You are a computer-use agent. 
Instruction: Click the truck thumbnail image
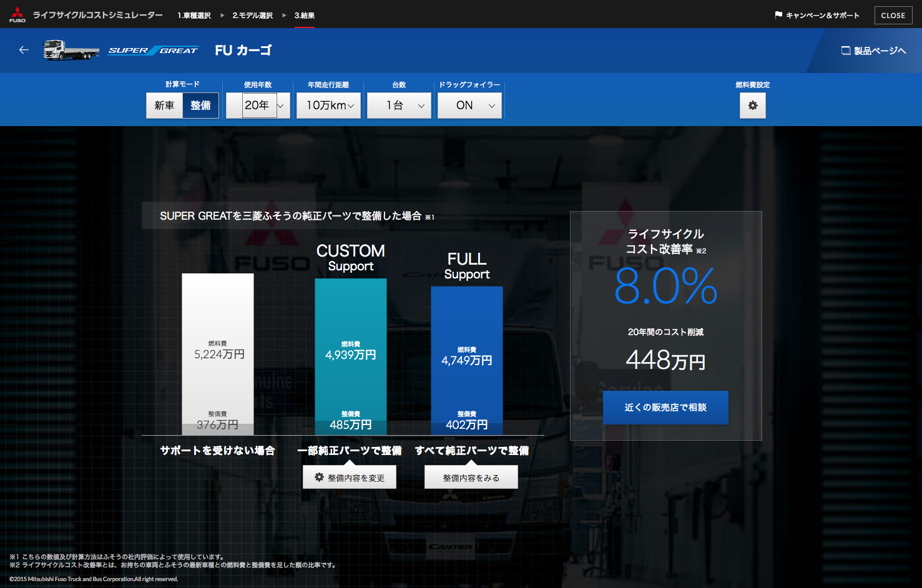point(71,50)
